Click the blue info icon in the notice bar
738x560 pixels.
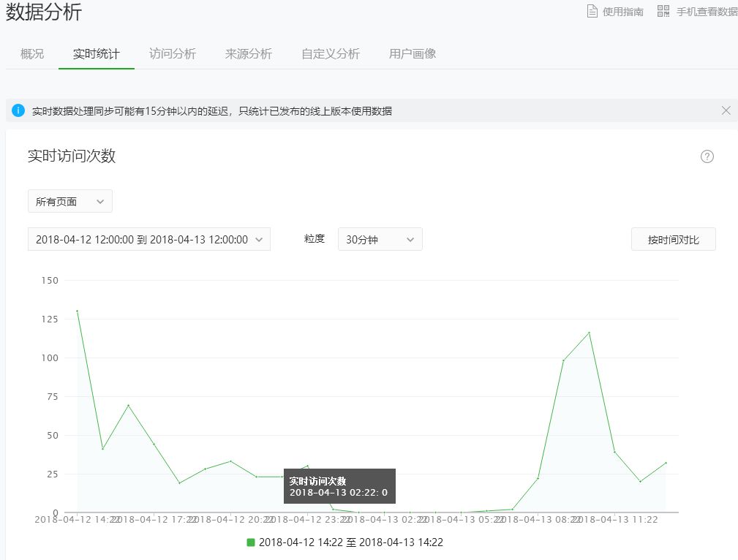click(18, 110)
